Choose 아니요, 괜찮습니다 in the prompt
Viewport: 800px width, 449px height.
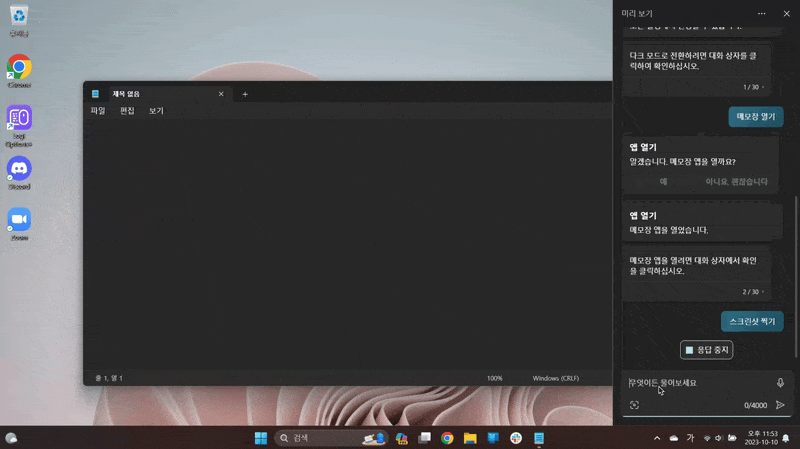coord(736,182)
